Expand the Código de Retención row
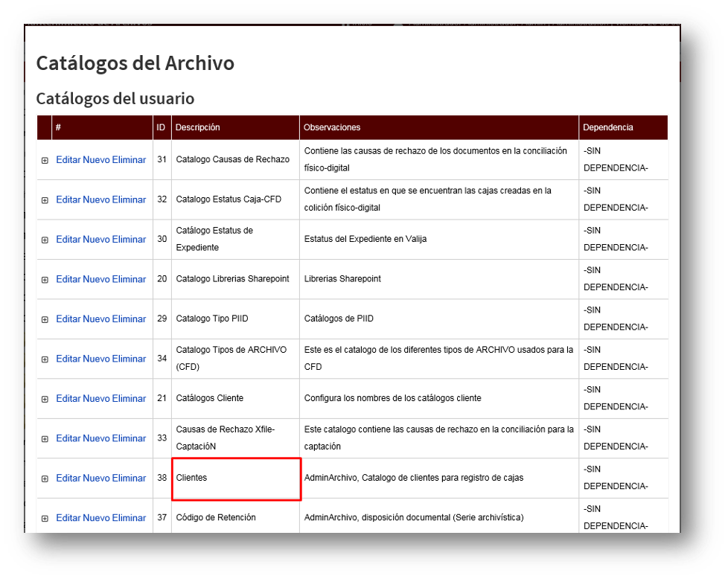The height and width of the screenshot is (579, 728). [45, 518]
